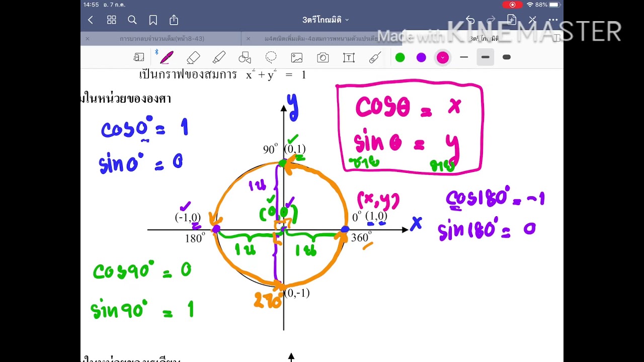
Task: Redo the last undone stroke
Action: click(x=491, y=20)
